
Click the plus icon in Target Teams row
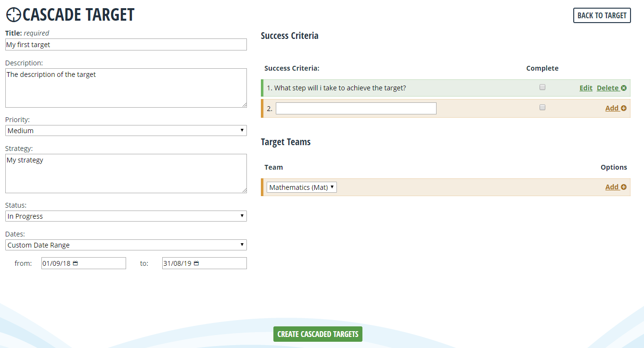pyautogui.click(x=624, y=187)
